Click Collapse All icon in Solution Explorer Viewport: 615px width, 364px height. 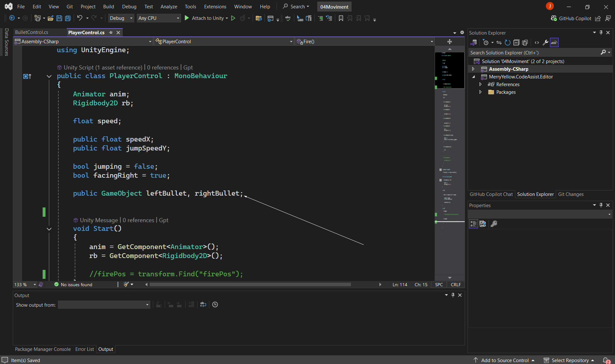click(516, 43)
